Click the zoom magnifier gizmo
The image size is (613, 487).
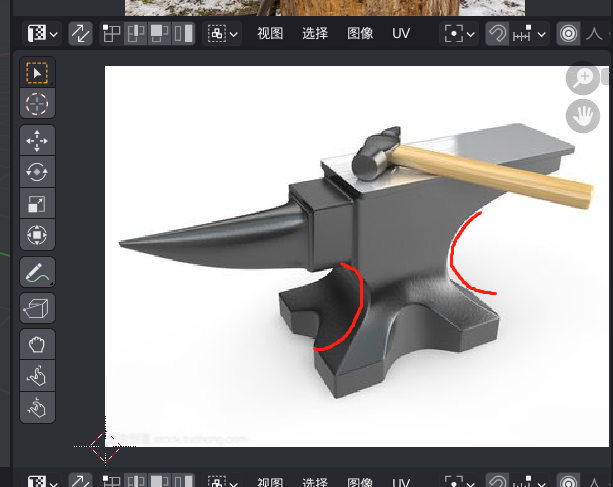point(583,78)
